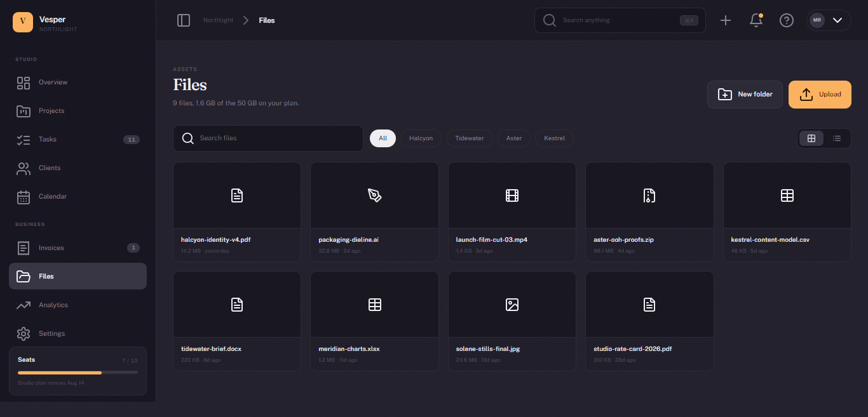Screen dimensions: 868x417
Task: Click the Projects label in sidebar
Action: [x=51, y=111]
